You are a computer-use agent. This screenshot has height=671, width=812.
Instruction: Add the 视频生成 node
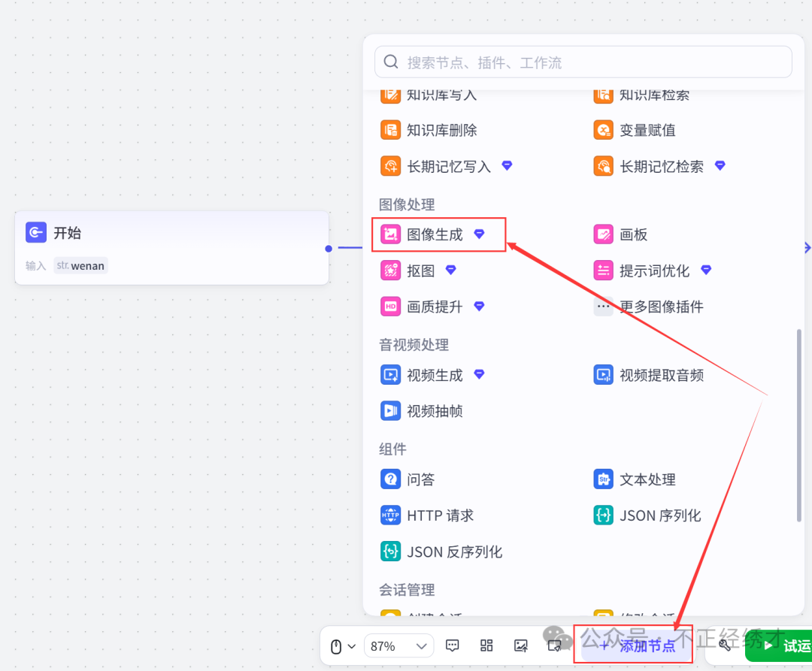click(435, 374)
